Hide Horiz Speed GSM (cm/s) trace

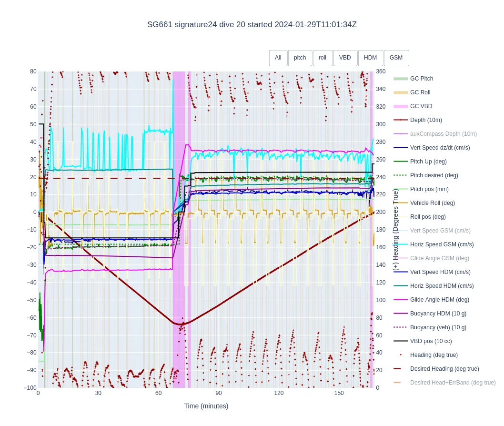pyautogui.click(x=433, y=244)
